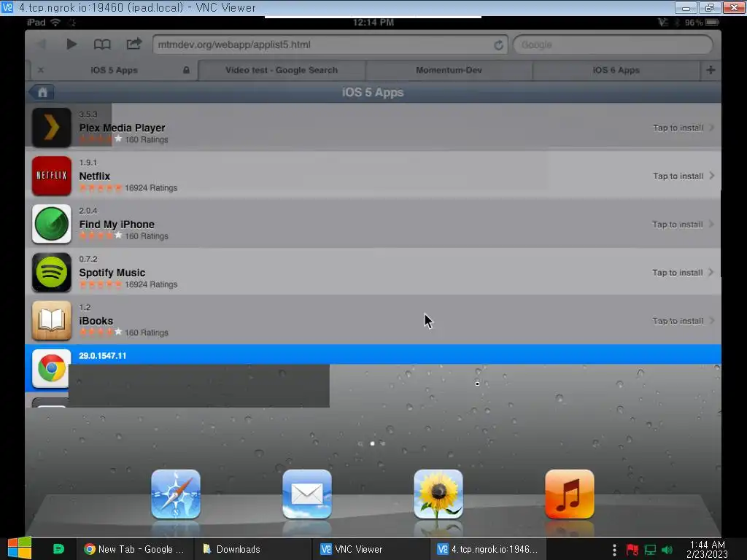
Task: Click the Plex Media Player app icon
Action: tap(52, 128)
